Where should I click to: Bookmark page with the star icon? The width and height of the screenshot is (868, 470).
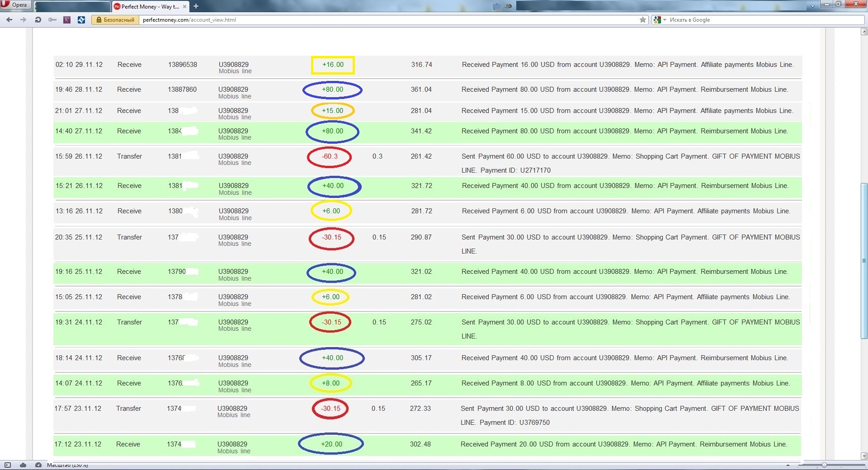tap(643, 20)
